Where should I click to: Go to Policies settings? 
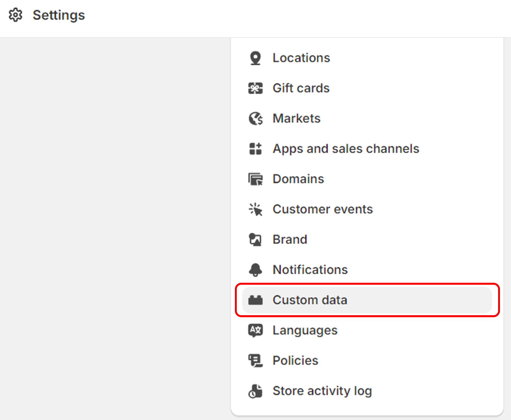(x=367, y=361)
